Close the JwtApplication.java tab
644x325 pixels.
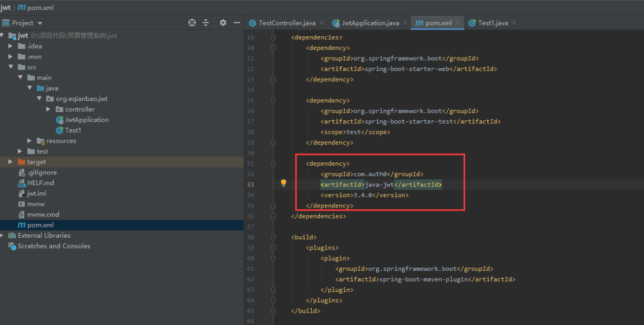point(405,23)
